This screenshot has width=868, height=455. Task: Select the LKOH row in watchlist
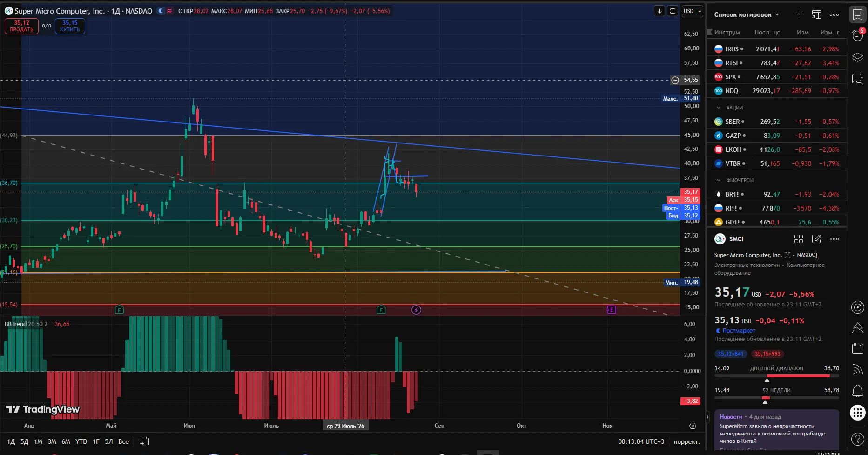coord(776,149)
